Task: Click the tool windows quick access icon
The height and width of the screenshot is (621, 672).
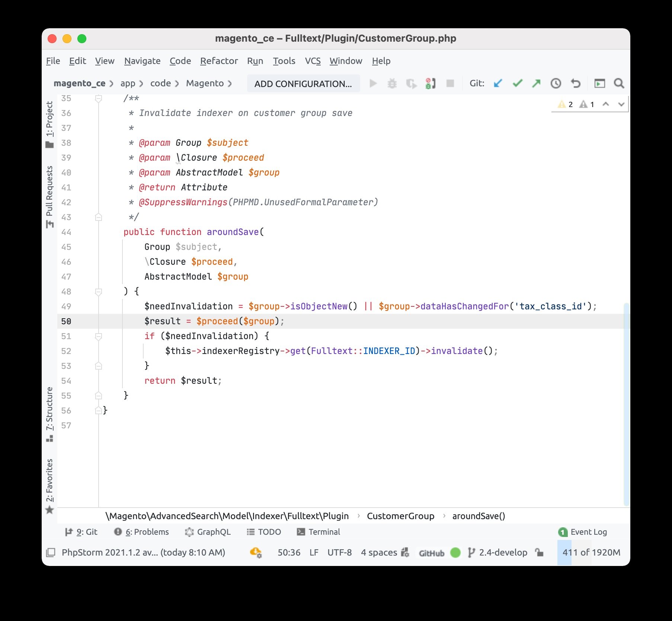Action: [x=50, y=553]
